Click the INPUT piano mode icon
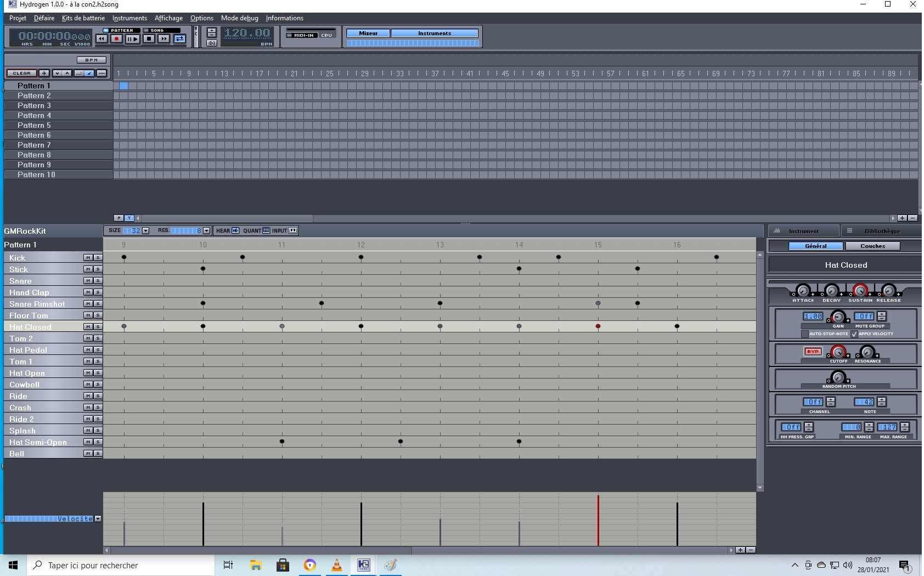Screen dimensions: 924x576 (293, 231)
